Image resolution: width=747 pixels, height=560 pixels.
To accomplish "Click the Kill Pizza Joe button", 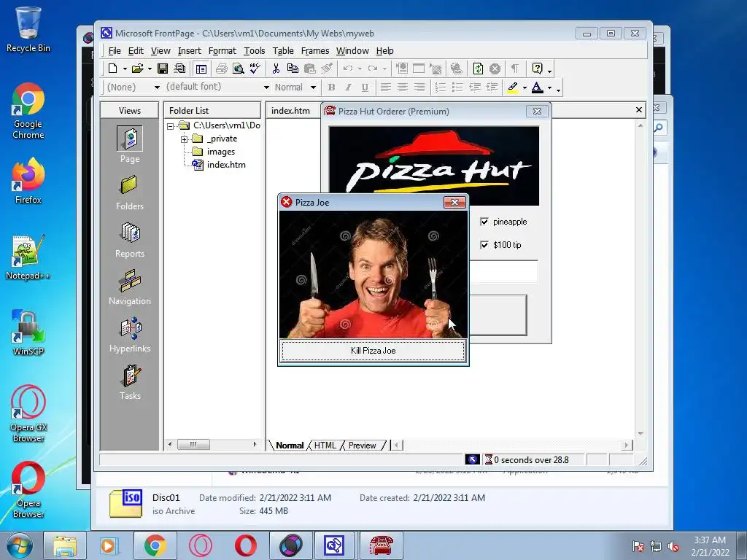I will point(373,351).
